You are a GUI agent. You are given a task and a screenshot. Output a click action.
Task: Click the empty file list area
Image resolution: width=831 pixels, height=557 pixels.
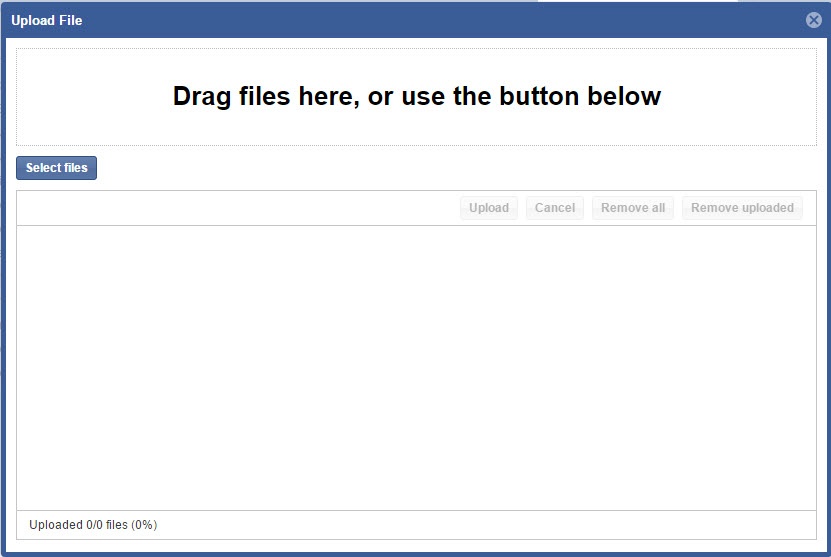(416, 367)
